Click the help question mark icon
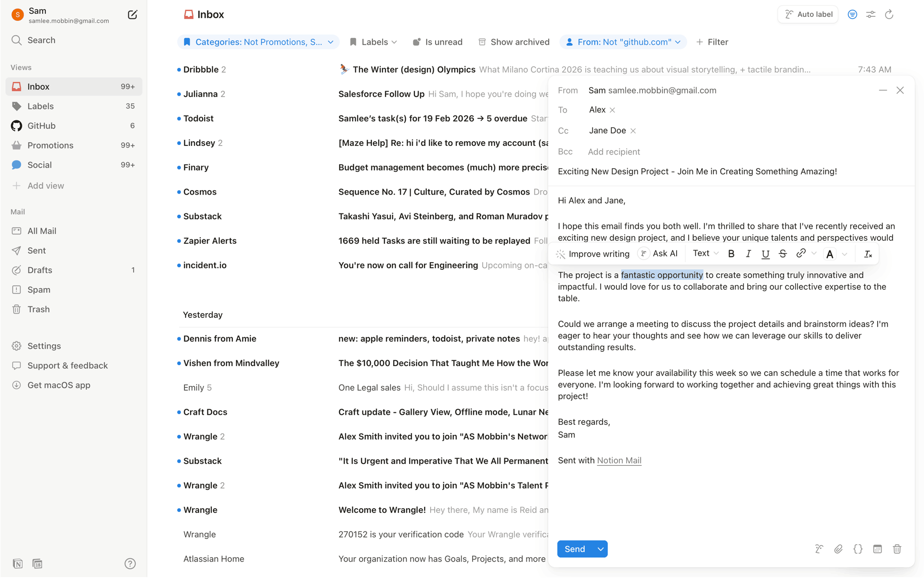Image resolution: width=924 pixels, height=578 pixels. click(x=130, y=564)
